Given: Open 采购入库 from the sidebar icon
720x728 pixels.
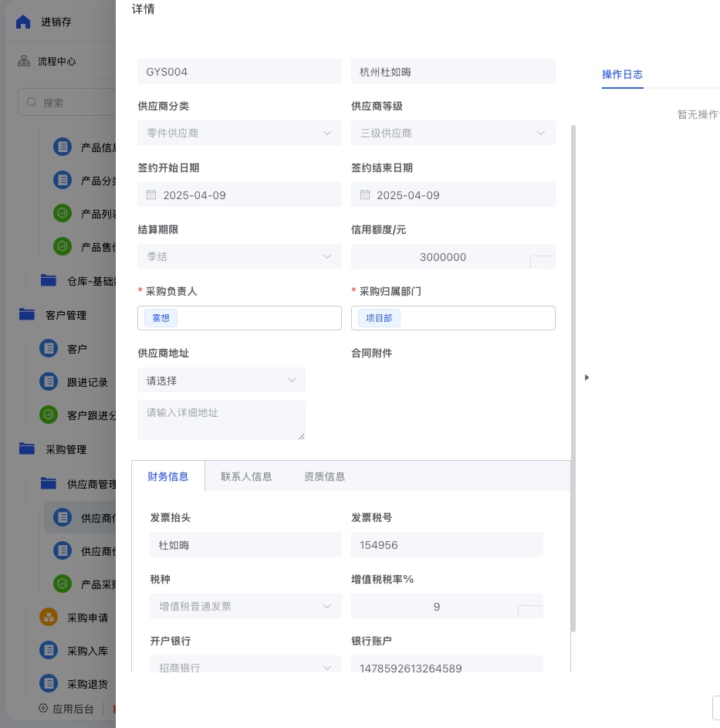Looking at the screenshot, I should pos(49,651).
